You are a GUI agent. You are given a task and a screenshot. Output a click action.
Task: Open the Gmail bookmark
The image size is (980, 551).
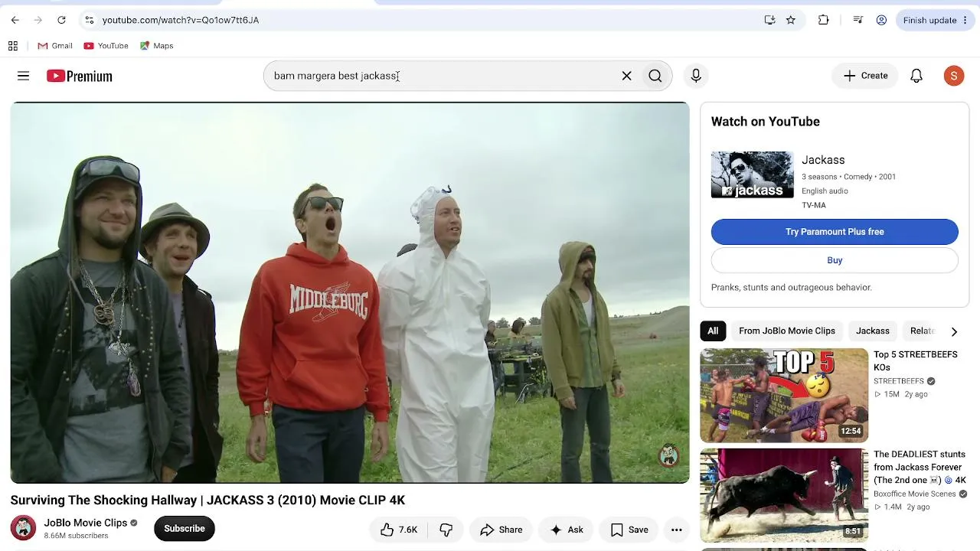(x=55, y=46)
